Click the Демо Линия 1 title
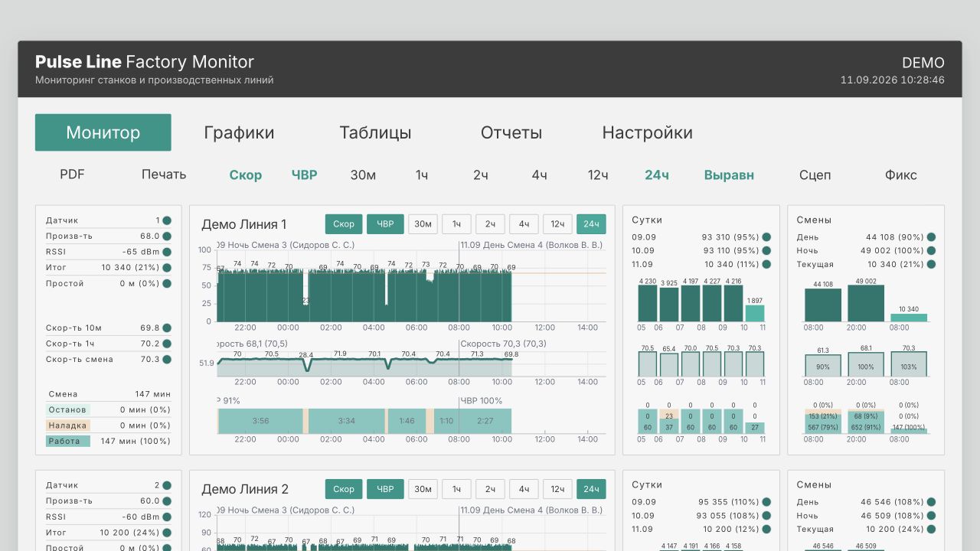 pos(244,224)
